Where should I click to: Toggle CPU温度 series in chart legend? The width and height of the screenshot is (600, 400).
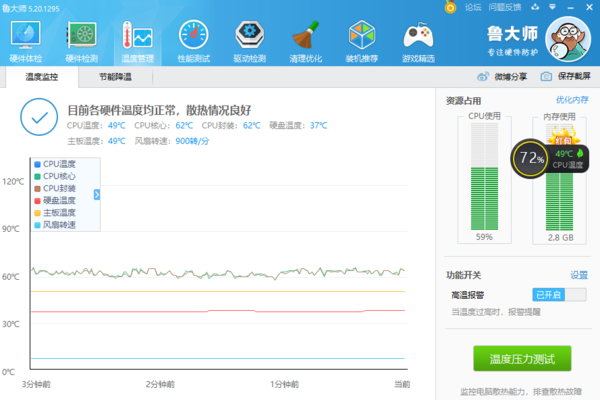59,164
